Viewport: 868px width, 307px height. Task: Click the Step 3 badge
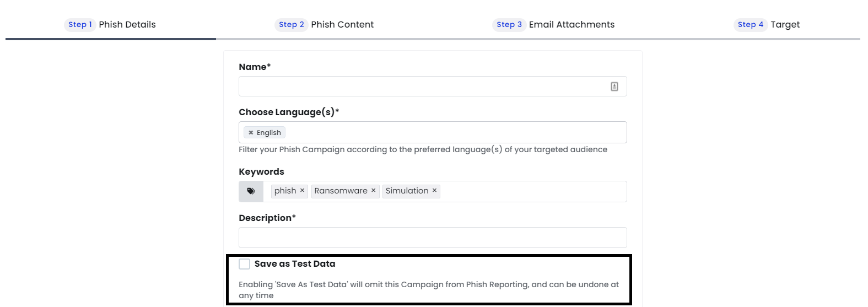click(x=509, y=24)
